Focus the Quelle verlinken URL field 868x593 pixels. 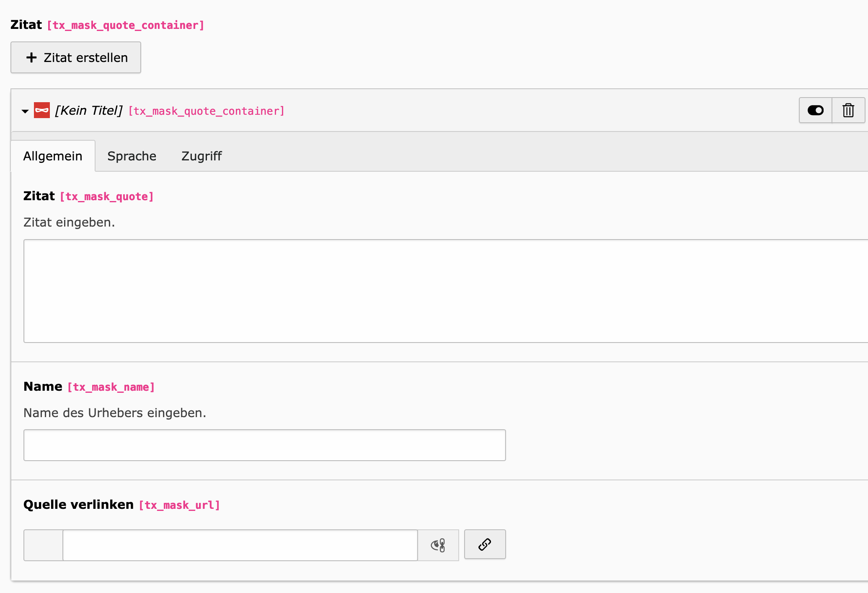[240, 545]
